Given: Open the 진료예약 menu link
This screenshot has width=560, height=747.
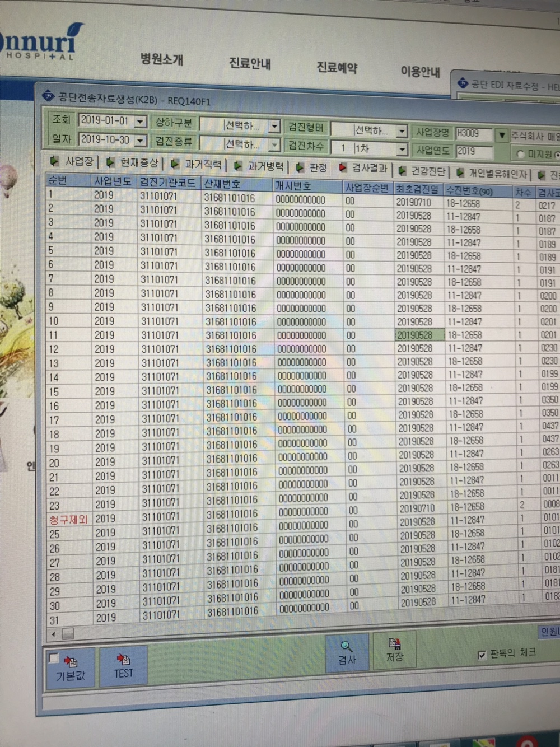Looking at the screenshot, I should [x=337, y=68].
